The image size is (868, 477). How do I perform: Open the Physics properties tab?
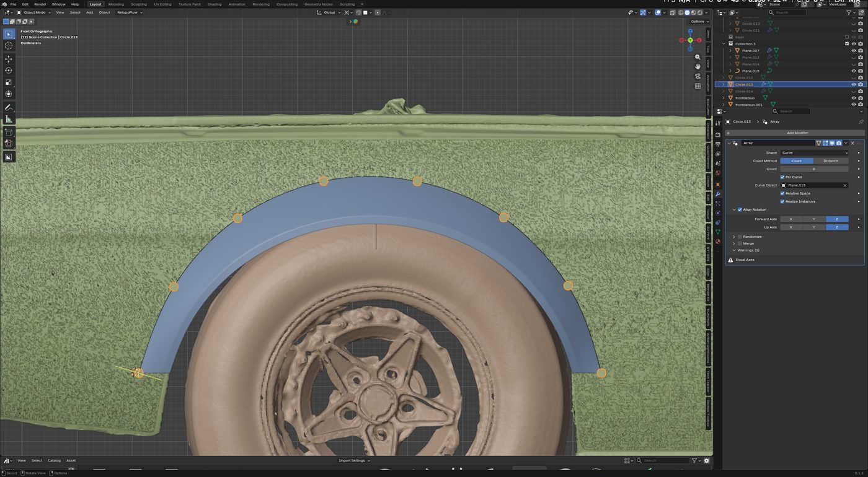click(718, 212)
